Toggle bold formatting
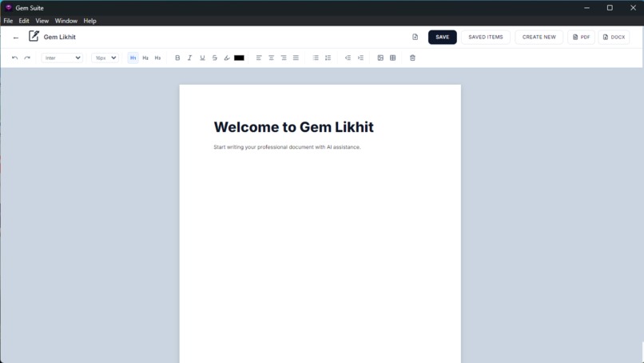The image size is (644, 363). point(177,58)
